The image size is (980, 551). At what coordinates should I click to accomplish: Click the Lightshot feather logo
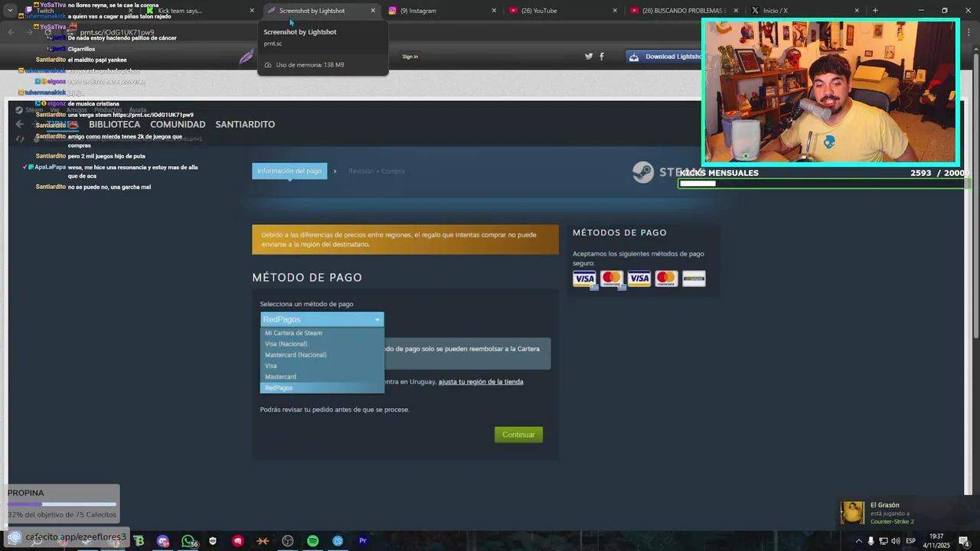pyautogui.click(x=247, y=56)
